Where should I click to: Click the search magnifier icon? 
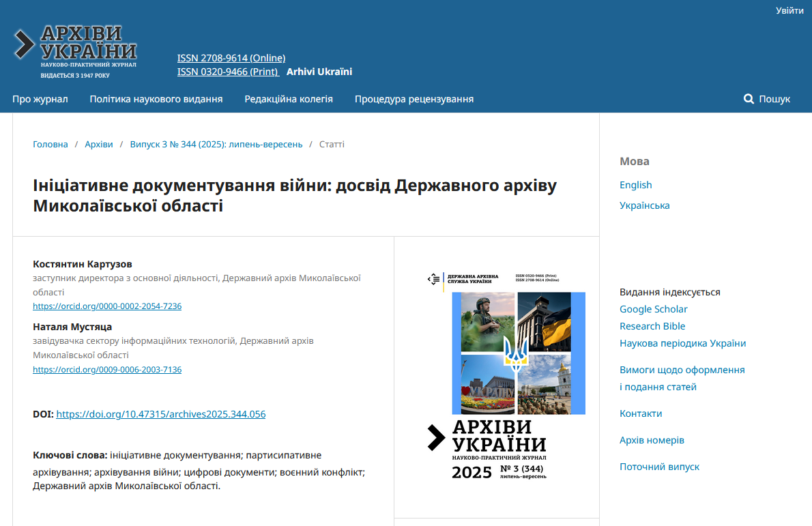[749, 99]
